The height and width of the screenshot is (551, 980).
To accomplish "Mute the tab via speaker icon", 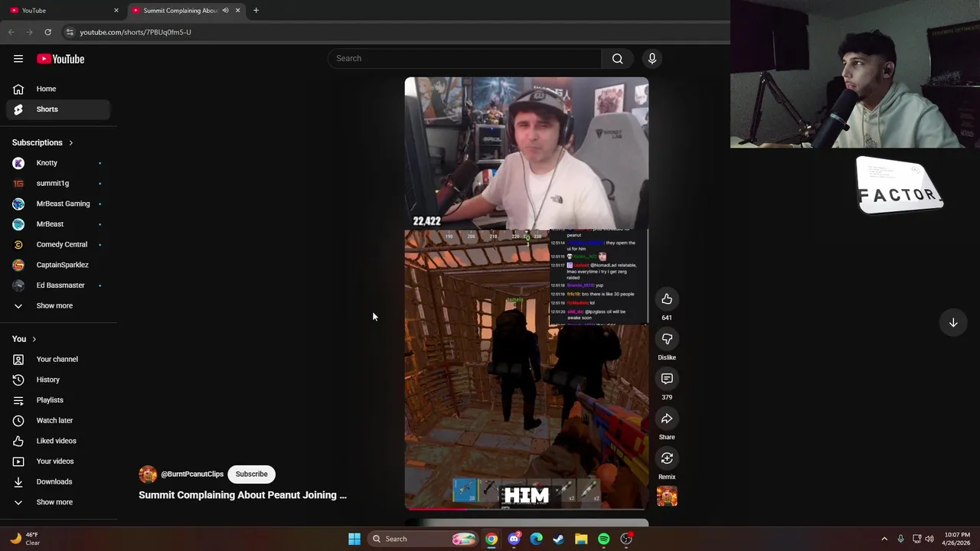I will coord(225,11).
